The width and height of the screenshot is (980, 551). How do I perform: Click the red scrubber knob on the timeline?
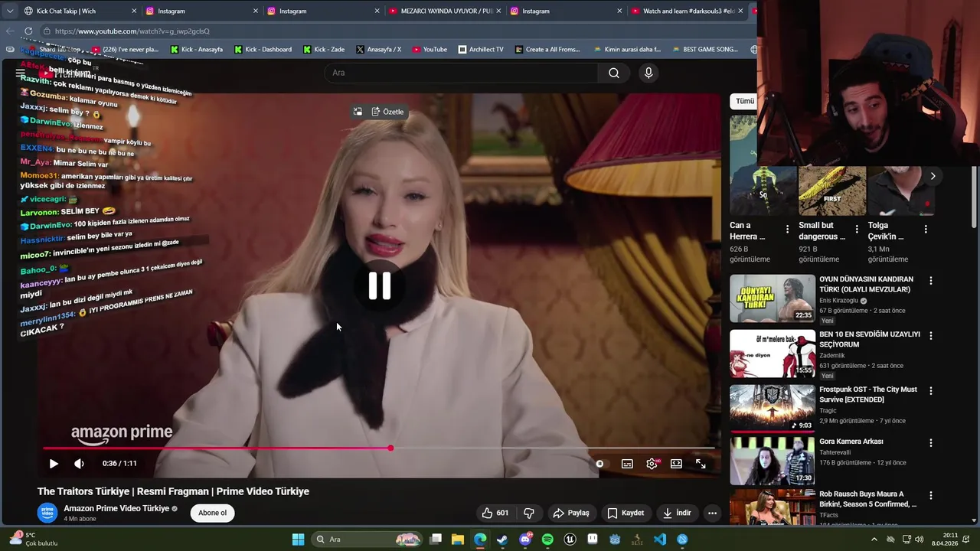point(390,448)
